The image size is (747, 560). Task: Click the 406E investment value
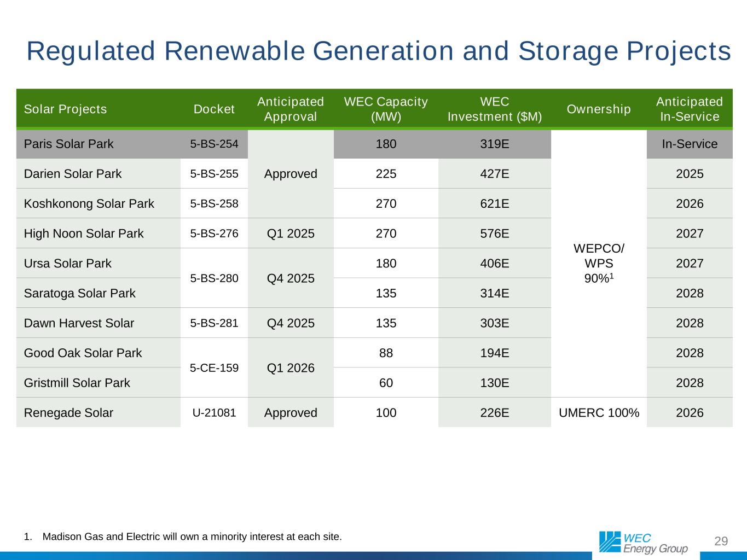(495, 264)
